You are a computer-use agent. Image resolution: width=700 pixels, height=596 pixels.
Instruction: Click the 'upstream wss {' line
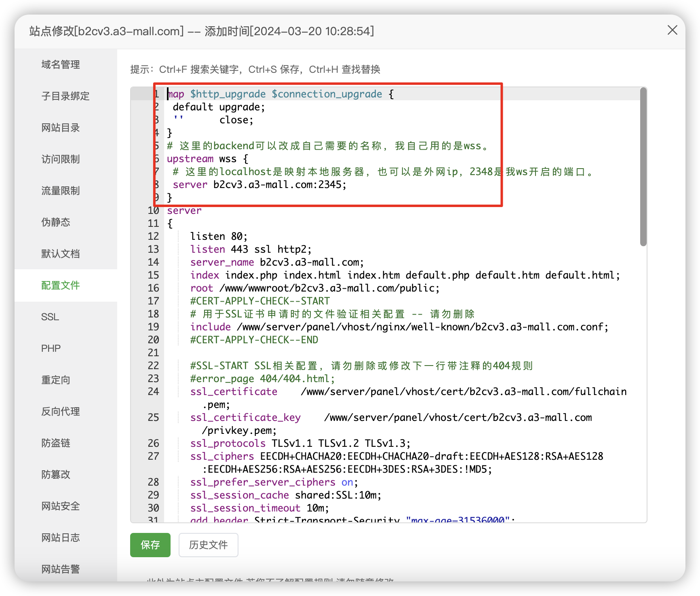pos(208,159)
